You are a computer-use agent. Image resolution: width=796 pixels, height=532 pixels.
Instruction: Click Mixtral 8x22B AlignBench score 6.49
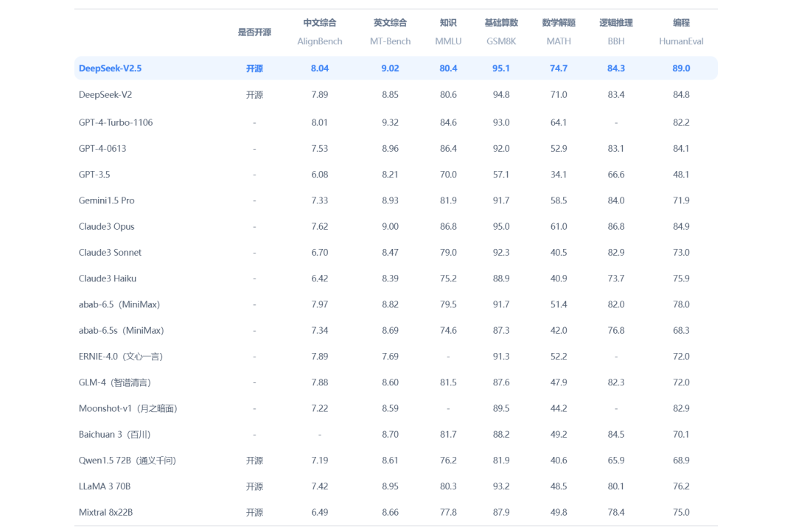pyautogui.click(x=320, y=511)
